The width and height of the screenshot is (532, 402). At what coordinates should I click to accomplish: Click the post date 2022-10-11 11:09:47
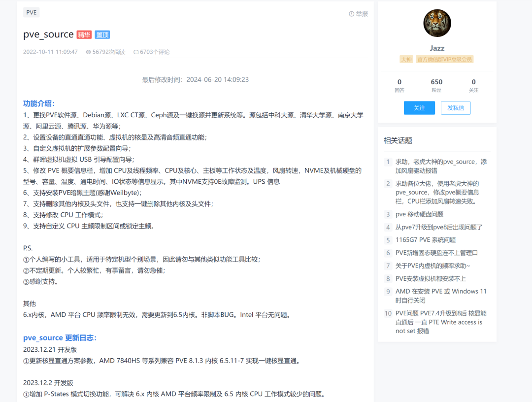pyautogui.click(x=50, y=52)
